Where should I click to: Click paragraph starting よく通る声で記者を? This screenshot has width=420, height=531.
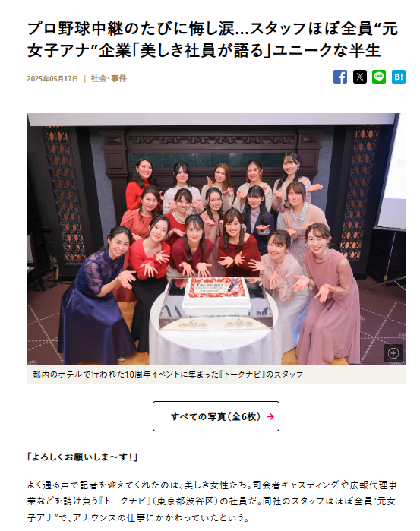pyautogui.click(x=212, y=501)
